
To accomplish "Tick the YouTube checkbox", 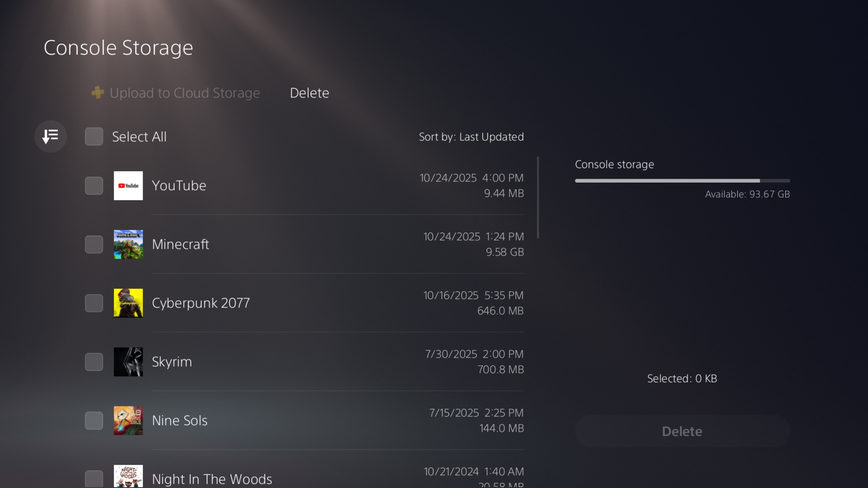I will [x=94, y=185].
